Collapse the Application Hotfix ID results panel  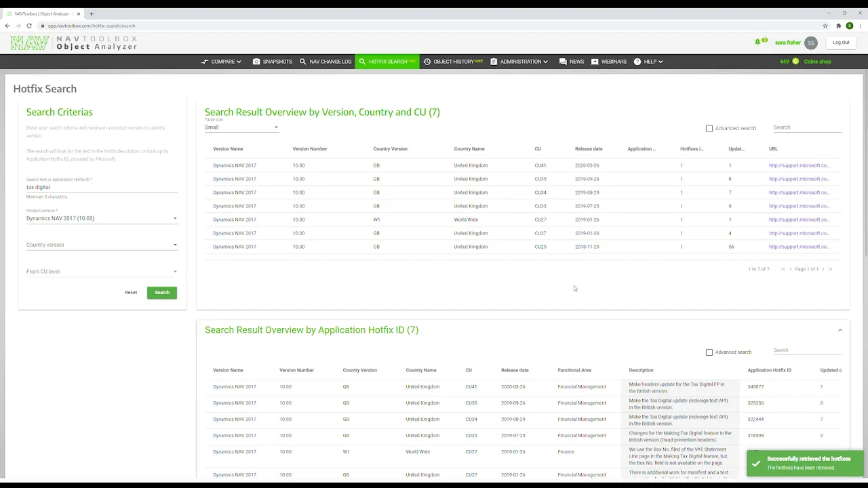(840, 330)
